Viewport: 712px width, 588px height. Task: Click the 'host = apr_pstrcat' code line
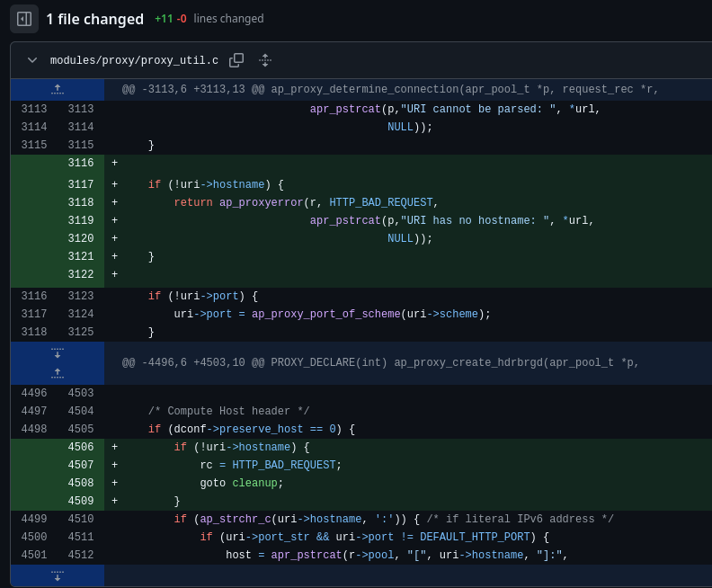point(396,555)
